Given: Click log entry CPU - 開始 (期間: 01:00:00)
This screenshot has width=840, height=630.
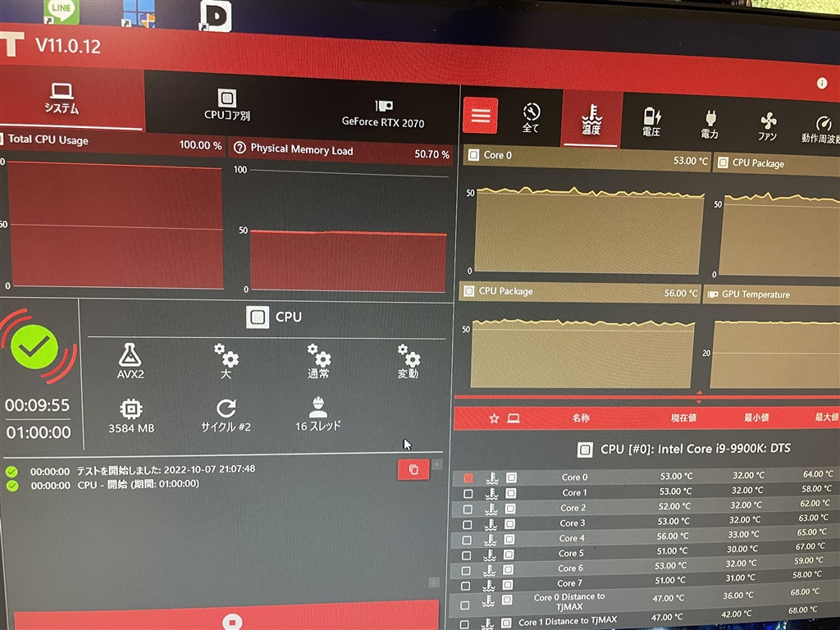Looking at the screenshot, I should [138, 484].
